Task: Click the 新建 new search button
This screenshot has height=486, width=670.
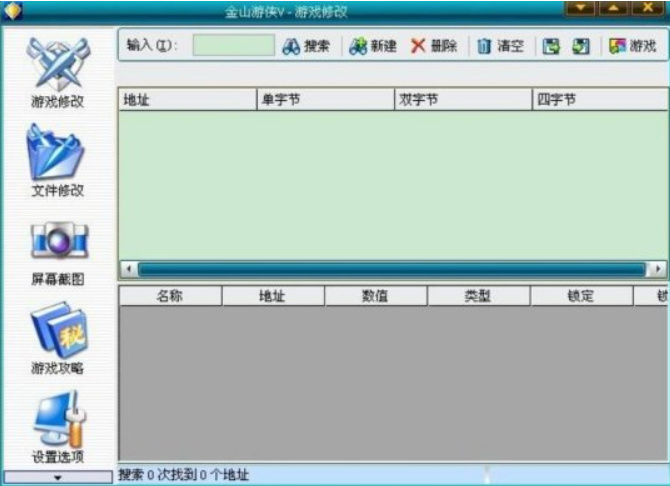Action: (373, 46)
